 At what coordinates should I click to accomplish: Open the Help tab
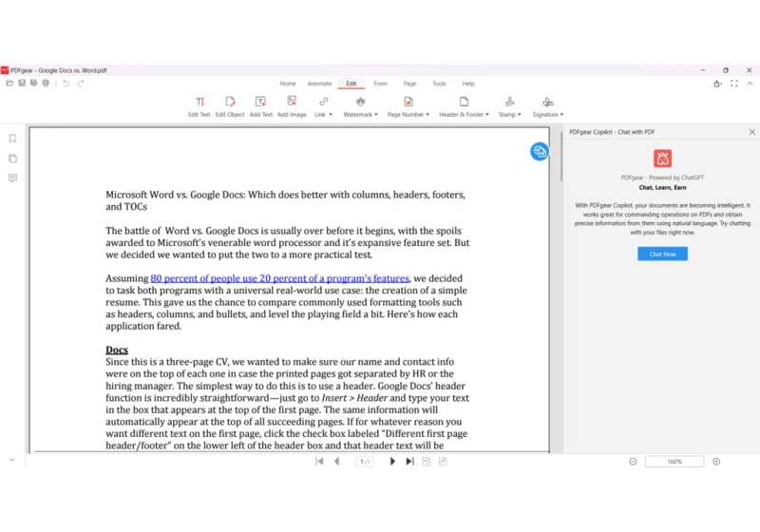point(468,84)
